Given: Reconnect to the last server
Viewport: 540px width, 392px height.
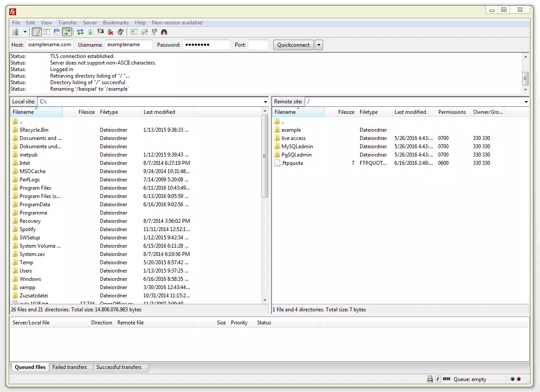Looking at the screenshot, I should (120, 32).
